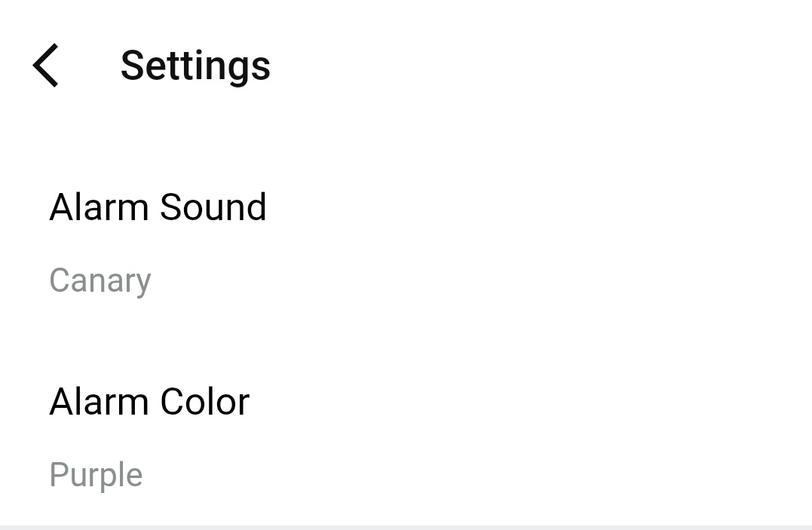812x530 pixels.
Task: Select the Canary sound option
Action: pyautogui.click(x=100, y=280)
